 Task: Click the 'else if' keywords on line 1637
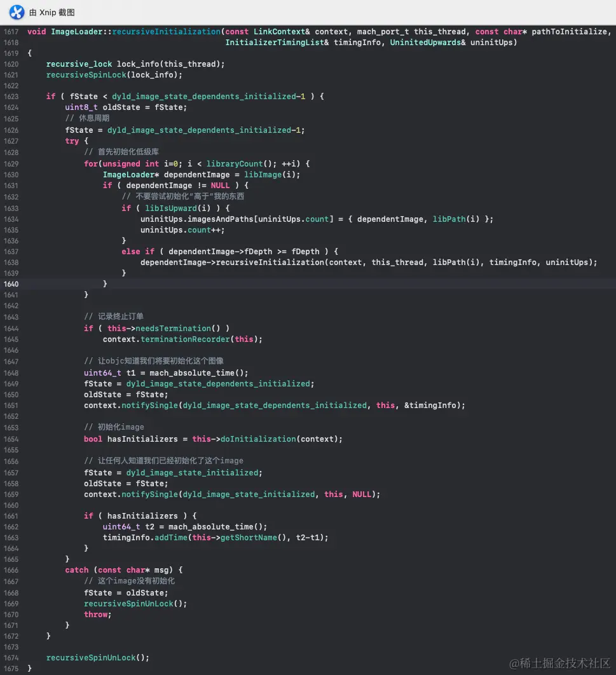(138, 252)
